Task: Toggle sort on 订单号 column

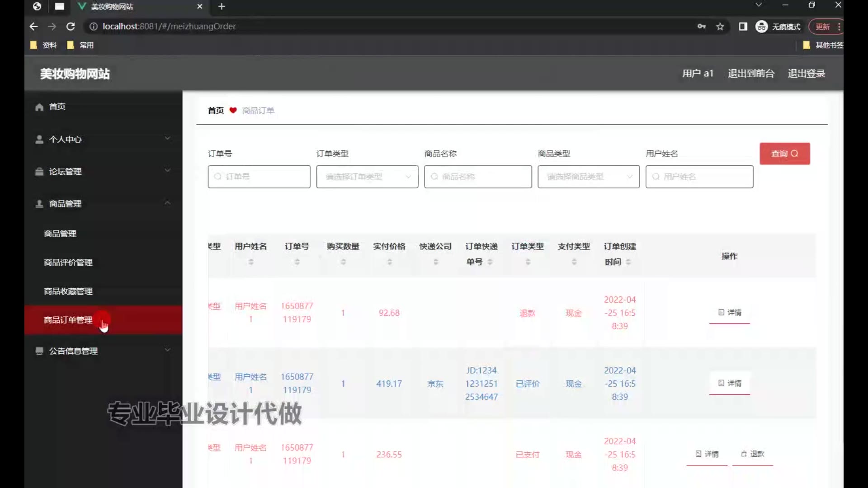Action: tap(297, 262)
